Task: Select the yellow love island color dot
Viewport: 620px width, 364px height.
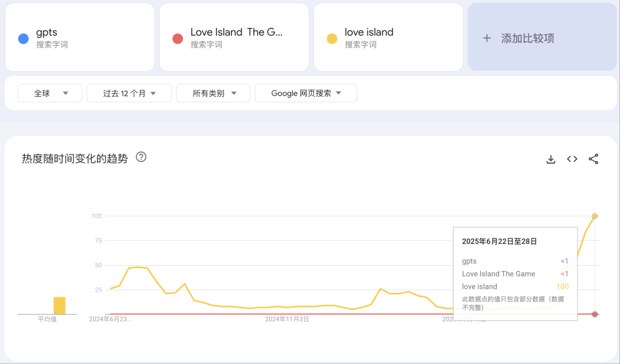Action: coord(332,38)
